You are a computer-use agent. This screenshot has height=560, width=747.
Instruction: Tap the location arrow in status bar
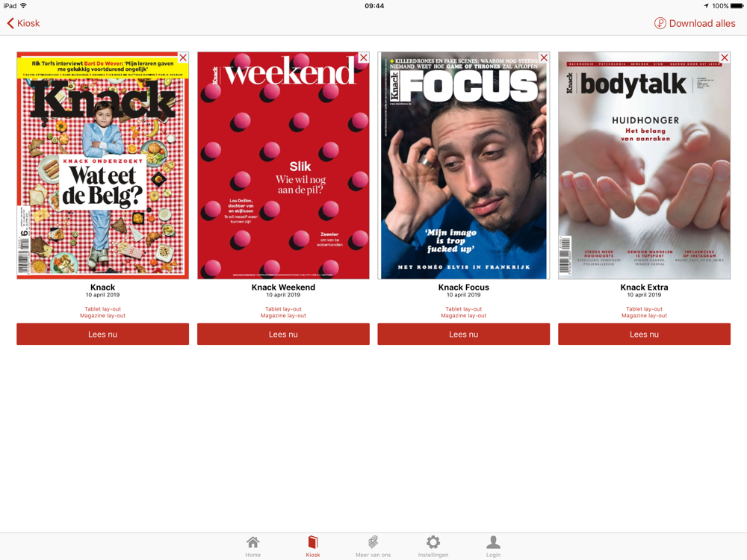tap(706, 6)
